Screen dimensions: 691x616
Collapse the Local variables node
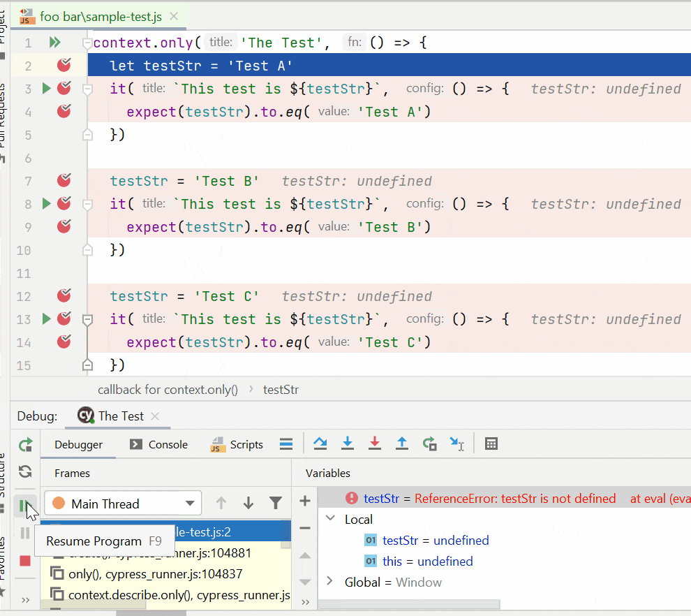[331, 518]
